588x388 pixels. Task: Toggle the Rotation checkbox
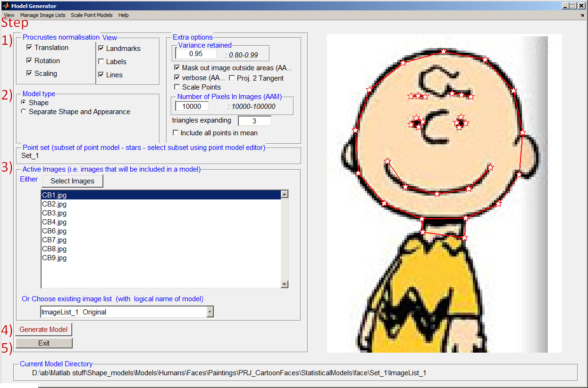(x=30, y=61)
